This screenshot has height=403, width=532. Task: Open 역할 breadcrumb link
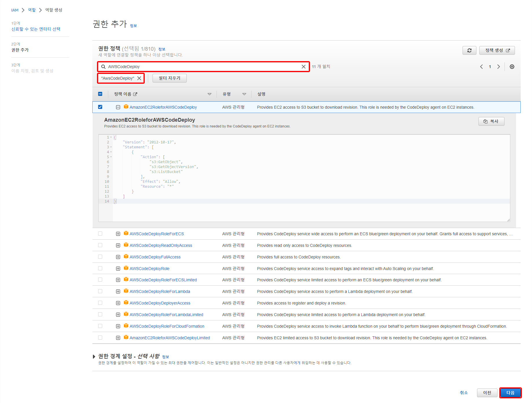[x=32, y=10]
